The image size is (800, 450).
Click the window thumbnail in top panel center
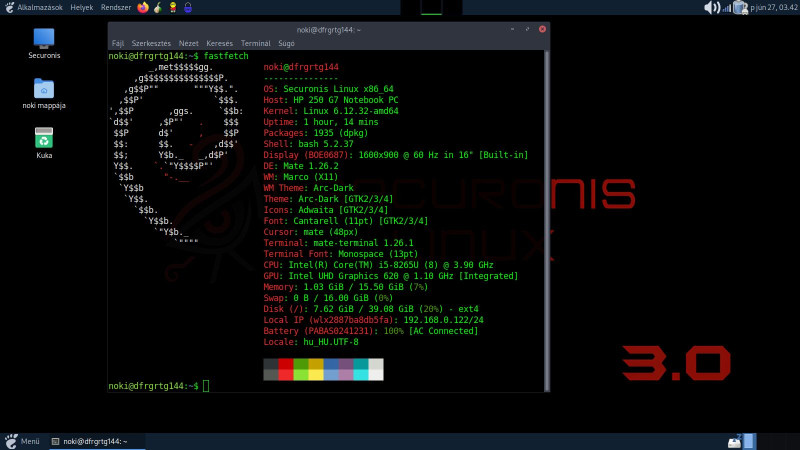tap(431, 7)
